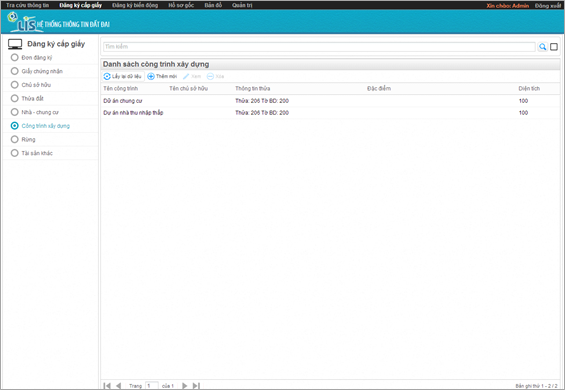Select the Tài sản khác radio option
565x390 pixels.
14,153
